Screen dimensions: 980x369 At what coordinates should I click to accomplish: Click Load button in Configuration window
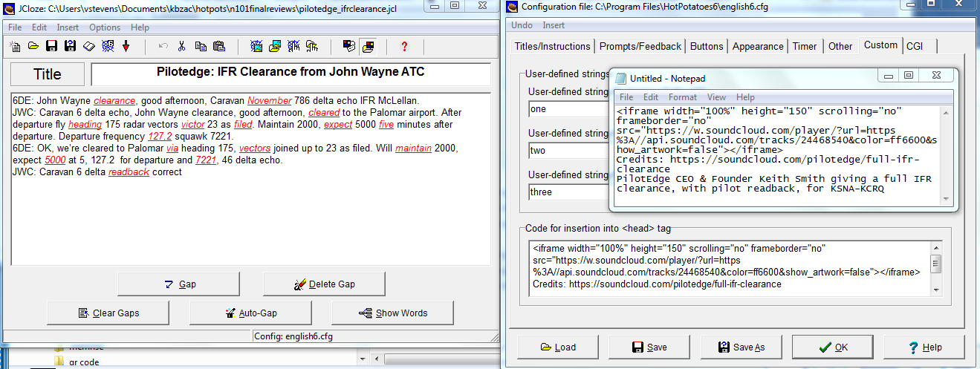coord(557,347)
